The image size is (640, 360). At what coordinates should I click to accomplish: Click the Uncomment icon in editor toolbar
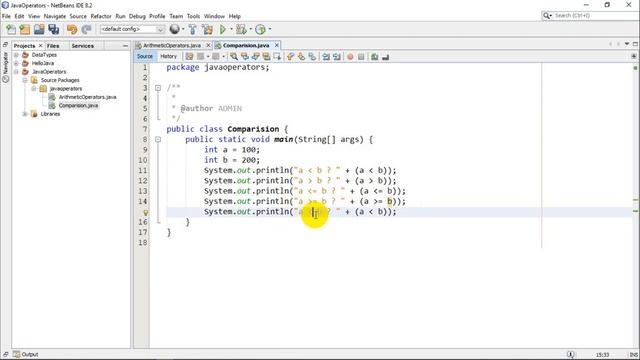pyautogui.click(x=385, y=57)
